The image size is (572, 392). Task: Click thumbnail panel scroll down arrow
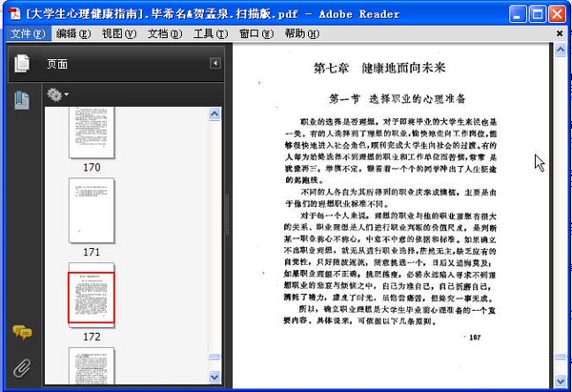pos(214,377)
